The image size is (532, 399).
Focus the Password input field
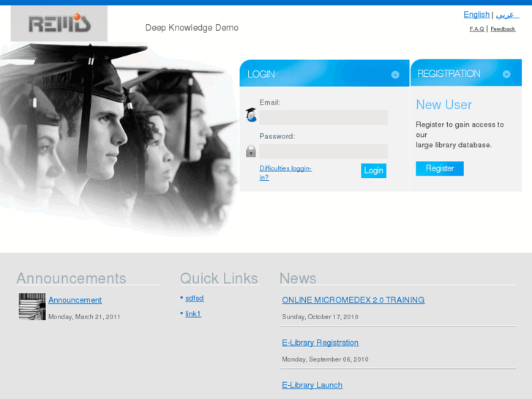(323, 151)
